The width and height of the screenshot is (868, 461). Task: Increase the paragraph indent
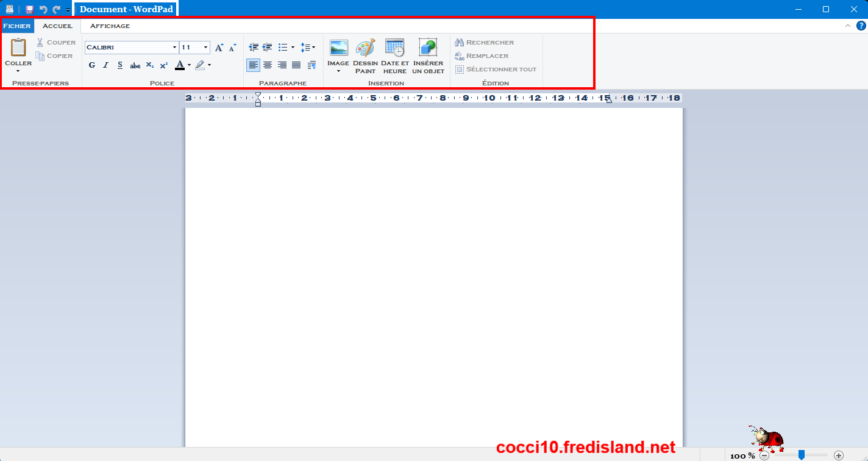pyautogui.click(x=268, y=48)
